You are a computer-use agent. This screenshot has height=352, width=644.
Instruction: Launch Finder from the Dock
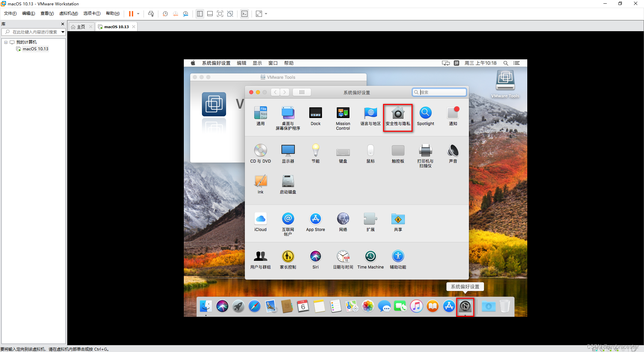pos(206,306)
